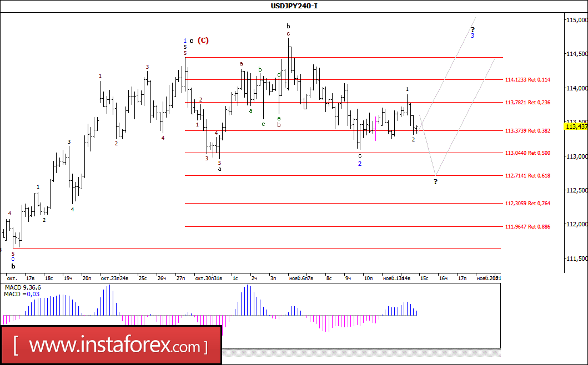Click the 26ч date on time axis
588x365 pixels.
pyautogui.click(x=162, y=278)
